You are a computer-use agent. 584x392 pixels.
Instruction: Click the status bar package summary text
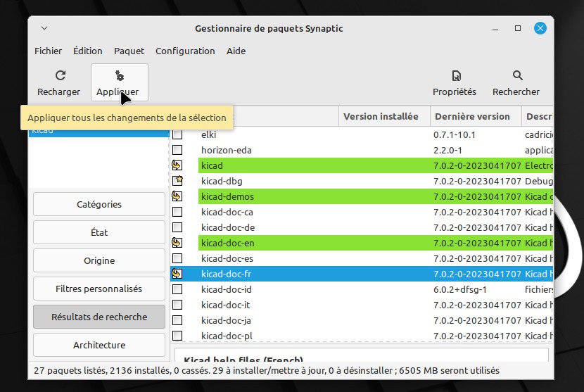point(266,371)
